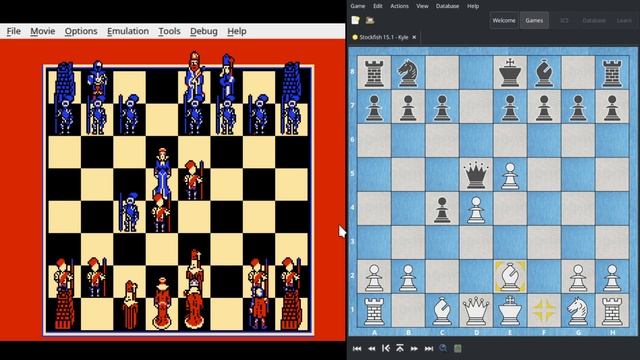
Task: Open the Movie menu in emulator window
Action: (x=42, y=31)
